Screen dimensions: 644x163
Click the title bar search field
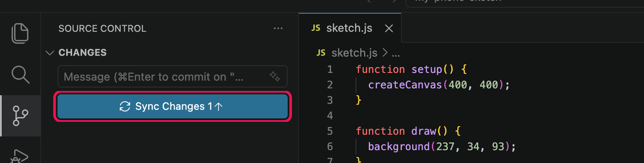[x=525, y=3]
